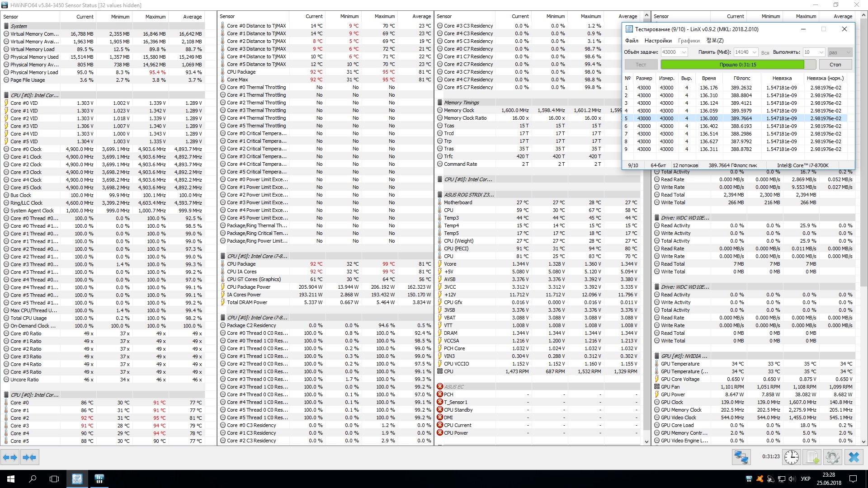Click the shrink columns arrows icon
The image size is (868, 488).
coord(29,457)
